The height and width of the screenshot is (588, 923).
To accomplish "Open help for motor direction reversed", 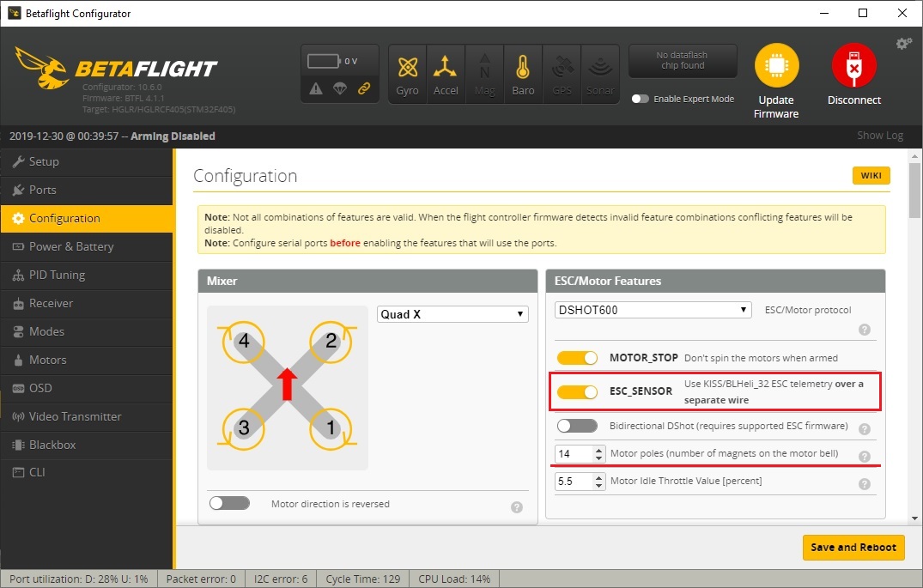I will [x=517, y=507].
